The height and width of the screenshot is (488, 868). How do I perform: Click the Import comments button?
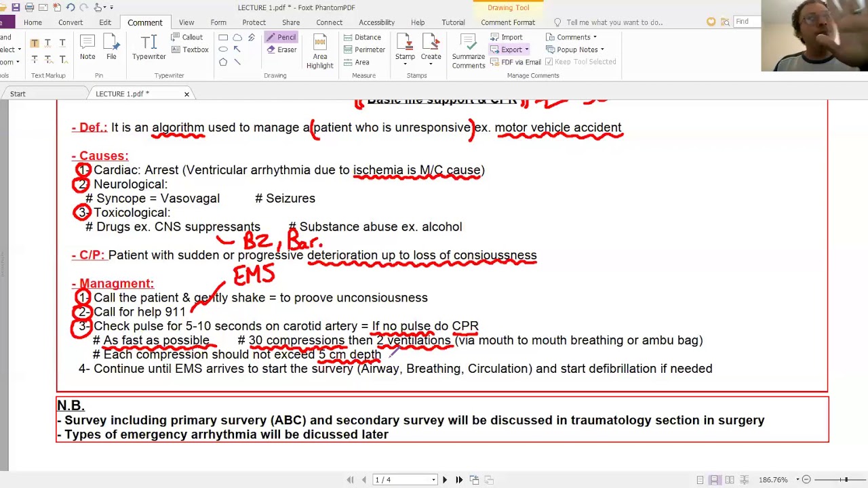coord(506,37)
